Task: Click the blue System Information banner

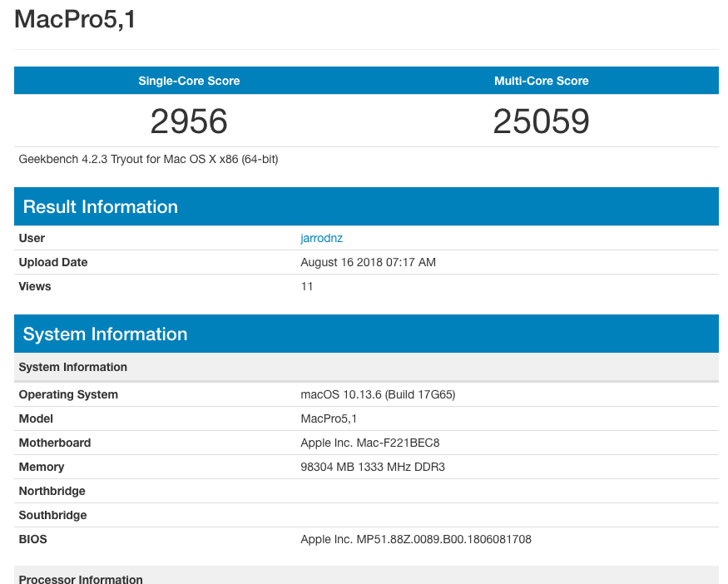Action: click(x=366, y=334)
